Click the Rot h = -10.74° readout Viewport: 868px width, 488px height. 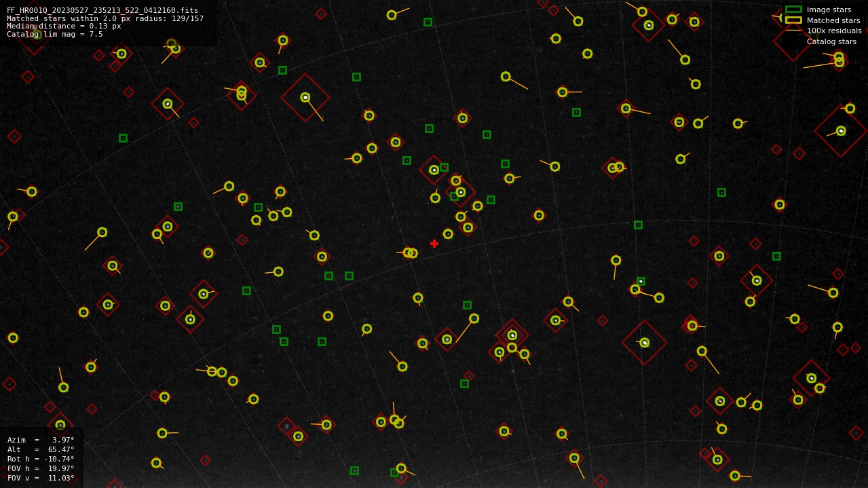pyautogui.click(x=41, y=459)
